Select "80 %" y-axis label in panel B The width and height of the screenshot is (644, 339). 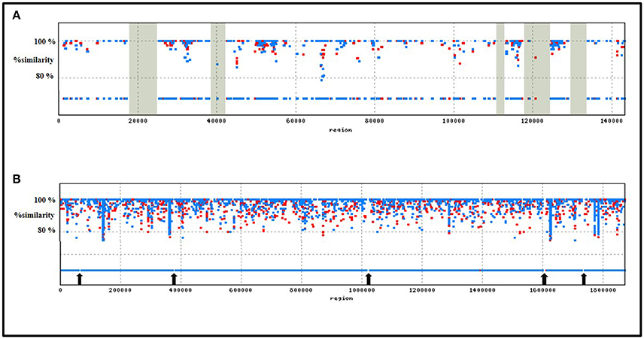click(47, 230)
